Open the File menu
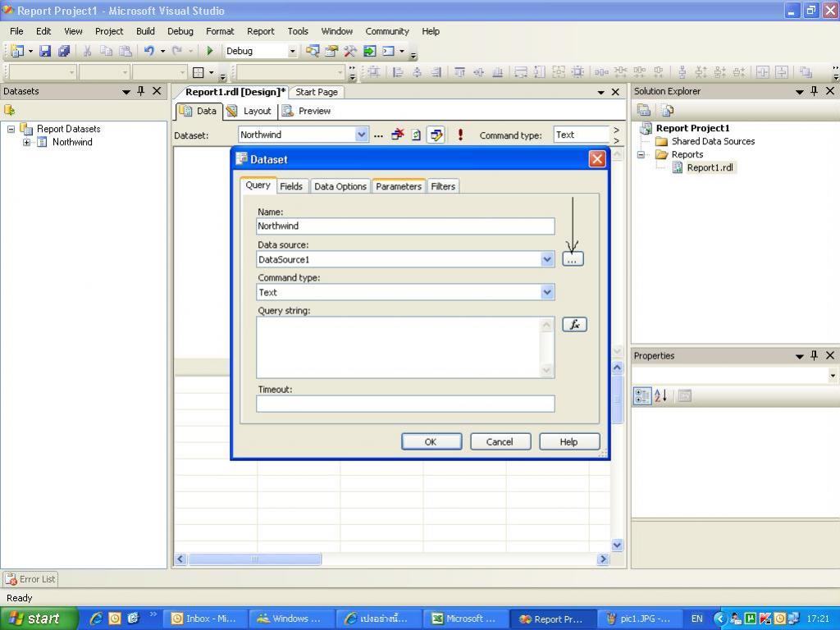Image resolution: width=840 pixels, height=630 pixels. point(16,31)
